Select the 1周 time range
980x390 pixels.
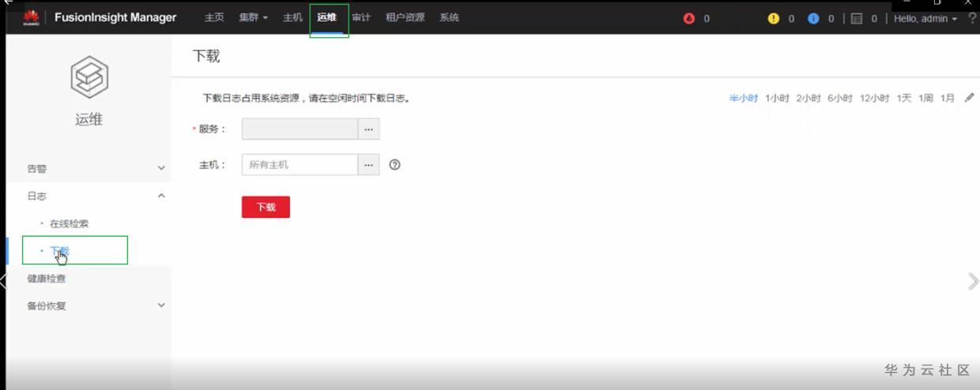(x=925, y=98)
